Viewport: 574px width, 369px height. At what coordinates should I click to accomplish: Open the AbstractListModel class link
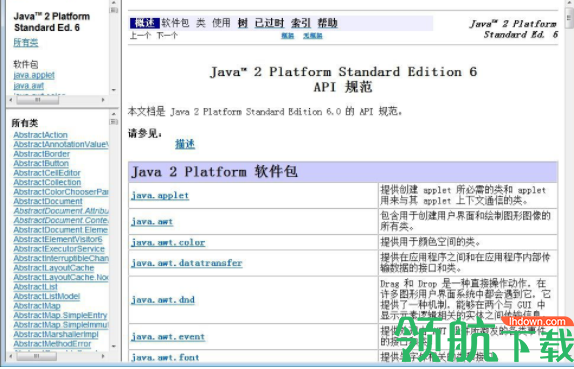[46, 297]
